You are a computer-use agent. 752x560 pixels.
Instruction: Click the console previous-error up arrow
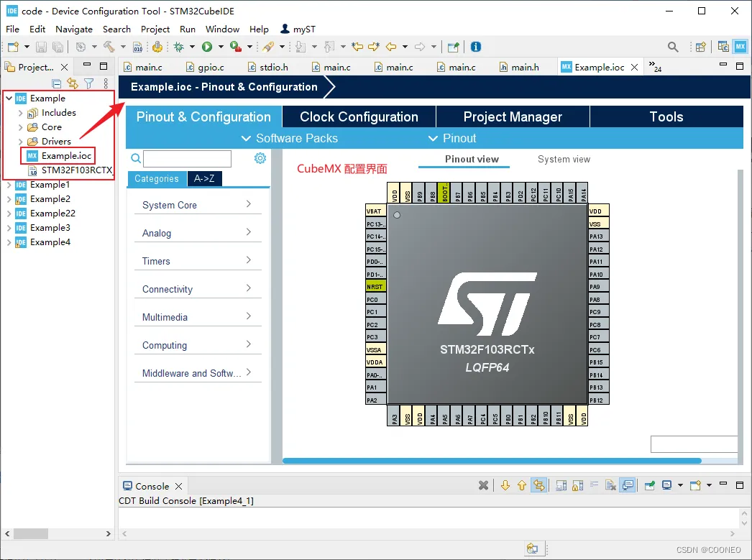[x=522, y=485]
